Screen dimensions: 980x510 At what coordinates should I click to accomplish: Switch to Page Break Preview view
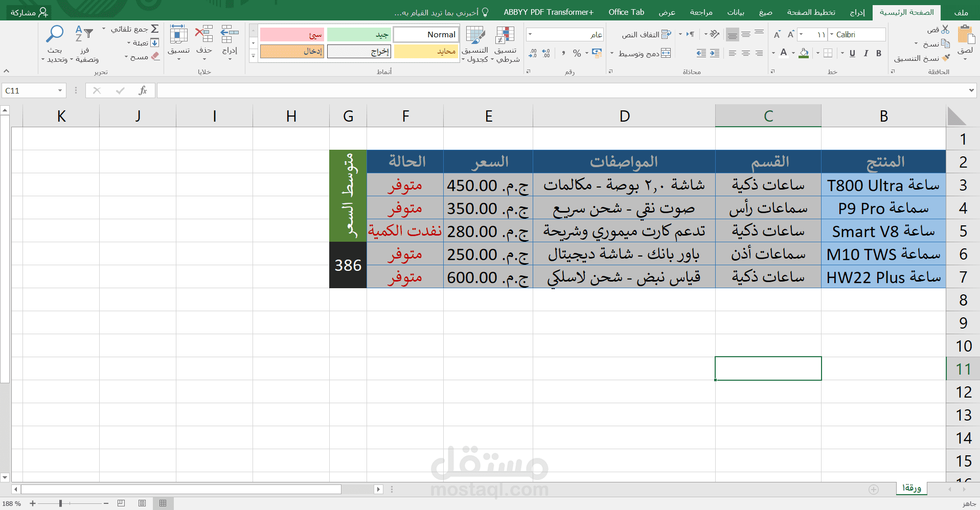[121, 503]
